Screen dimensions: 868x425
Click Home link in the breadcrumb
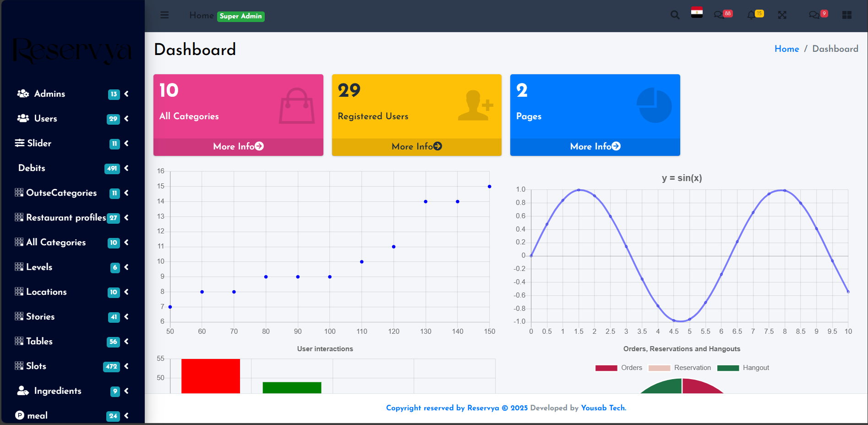786,49
